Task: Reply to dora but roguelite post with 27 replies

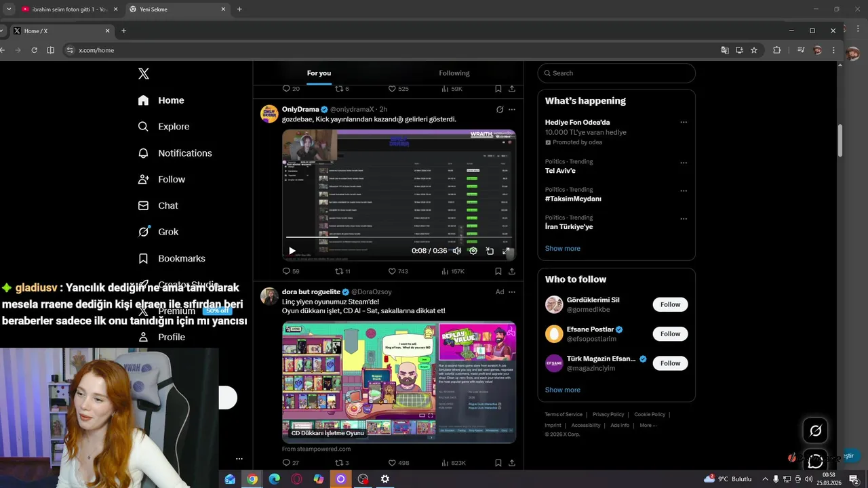Action: point(291,463)
